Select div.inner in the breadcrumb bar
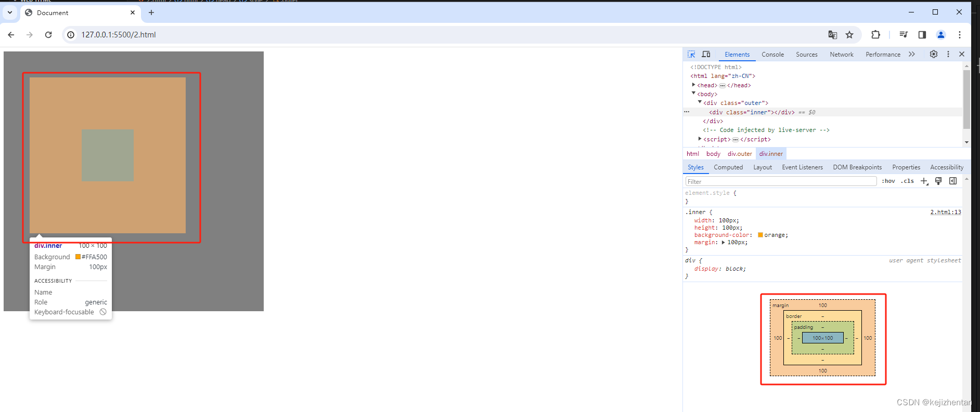The height and width of the screenshot is (412, 980). tap(771, 154)
